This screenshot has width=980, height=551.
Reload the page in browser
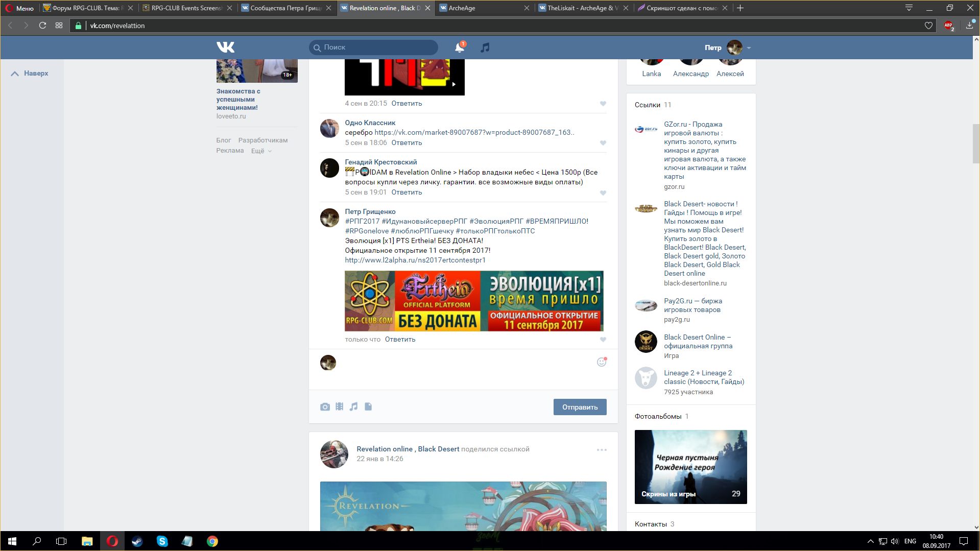(x=43, y=26)
